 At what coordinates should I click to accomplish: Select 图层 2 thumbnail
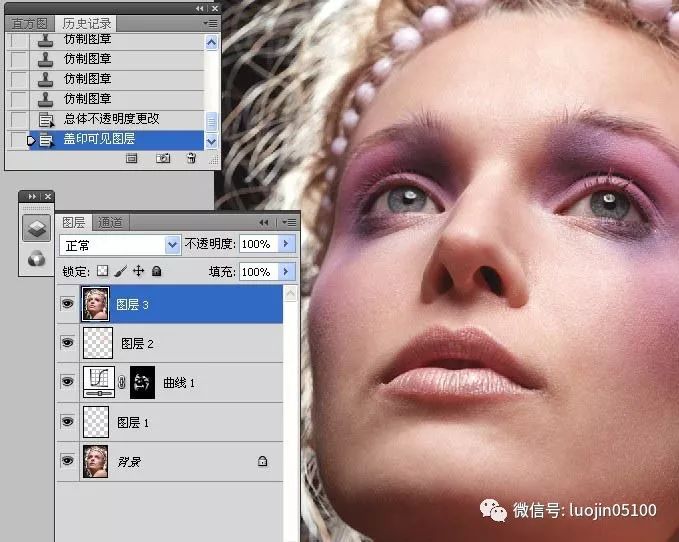[x=98, y=343]
